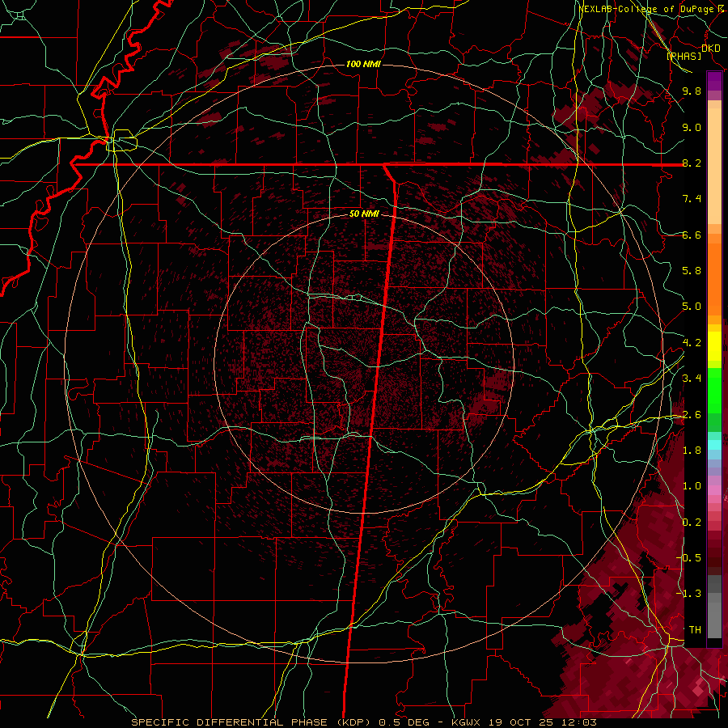Viewport: 728px width, 728px height.
Task: Click the 0.2 value on the color scale
Action: coord(692,523)
